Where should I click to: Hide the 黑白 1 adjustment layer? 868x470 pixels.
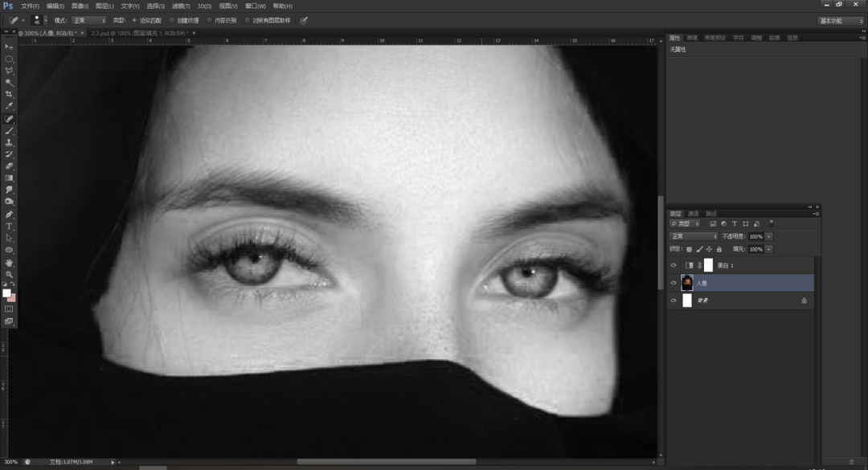pos(674,266)
